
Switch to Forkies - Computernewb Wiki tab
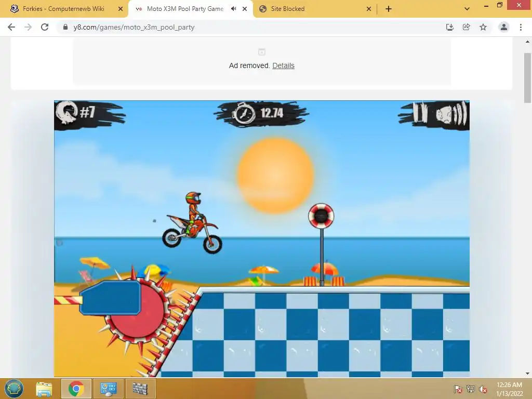(x=63, y=9)
